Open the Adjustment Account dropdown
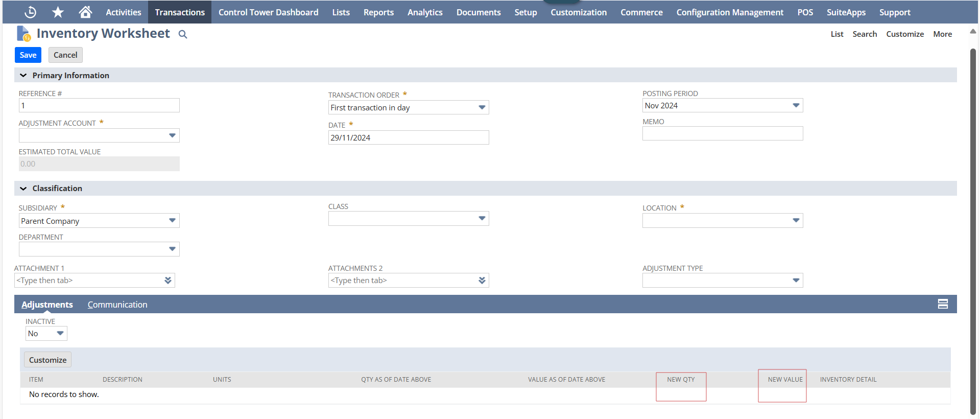 [x=172, y=135]
